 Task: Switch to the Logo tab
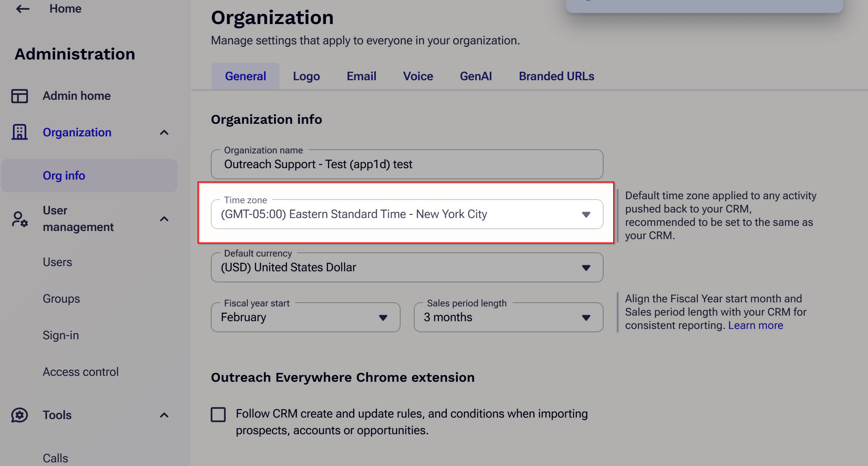(306, 76)
